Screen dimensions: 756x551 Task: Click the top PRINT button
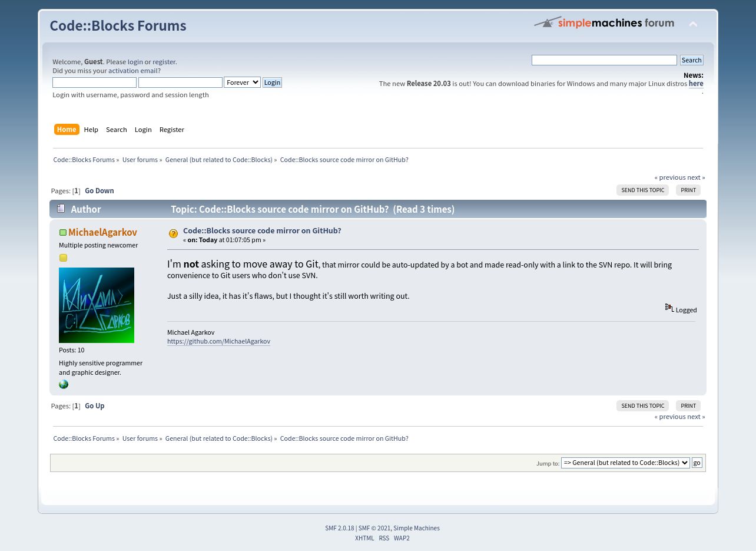click(688, 190)
